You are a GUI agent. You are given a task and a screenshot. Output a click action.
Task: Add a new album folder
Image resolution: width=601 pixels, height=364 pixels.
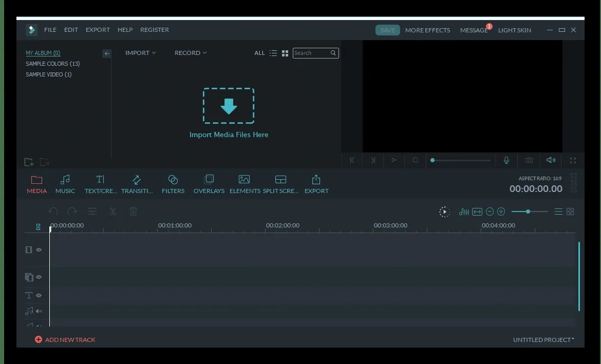tap(29, 162)
